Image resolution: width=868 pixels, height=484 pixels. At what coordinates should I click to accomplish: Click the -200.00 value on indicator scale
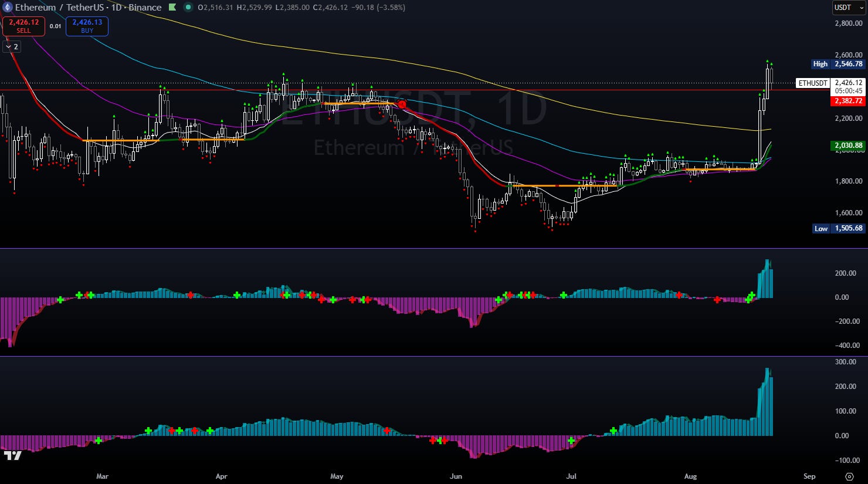point(847,321)
